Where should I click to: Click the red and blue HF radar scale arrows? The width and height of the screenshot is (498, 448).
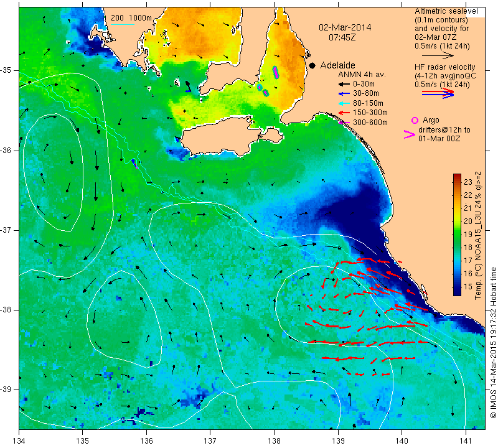pyautogui.click(x=438, y=93)
